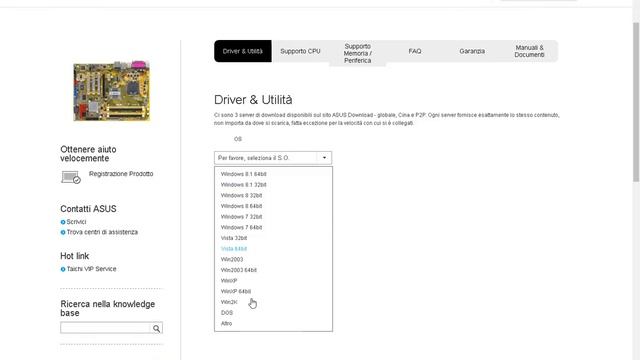
Task: Click the motherboard product image
Action: 111,91
